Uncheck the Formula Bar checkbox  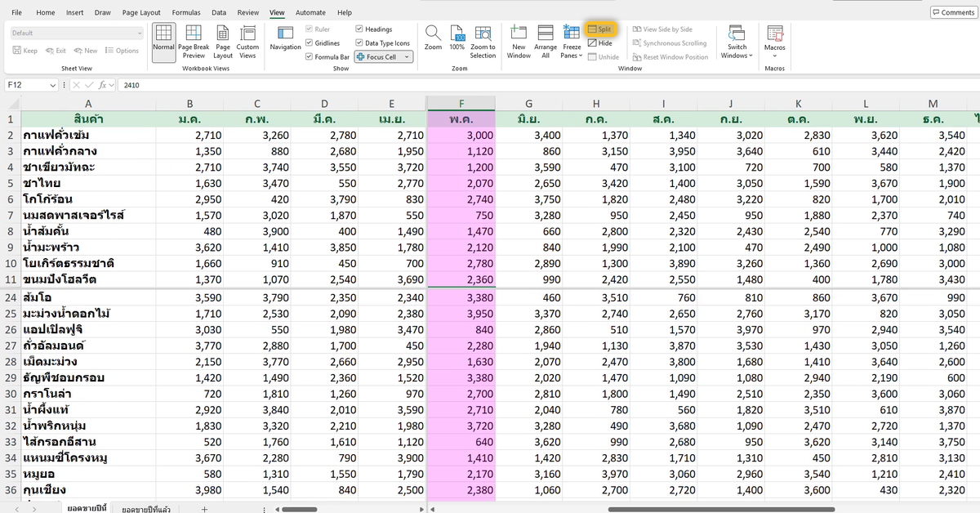(x=309, y=57)
